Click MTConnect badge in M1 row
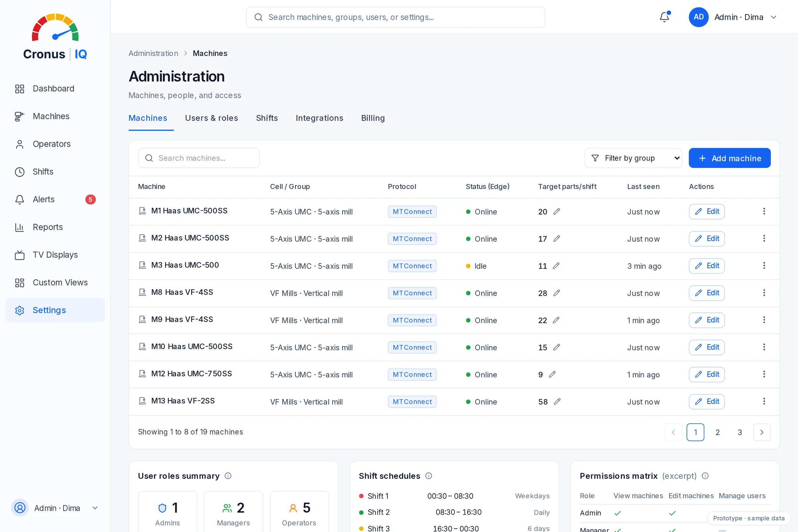Viewport: 798px width, 532px height. coord(412,212)
